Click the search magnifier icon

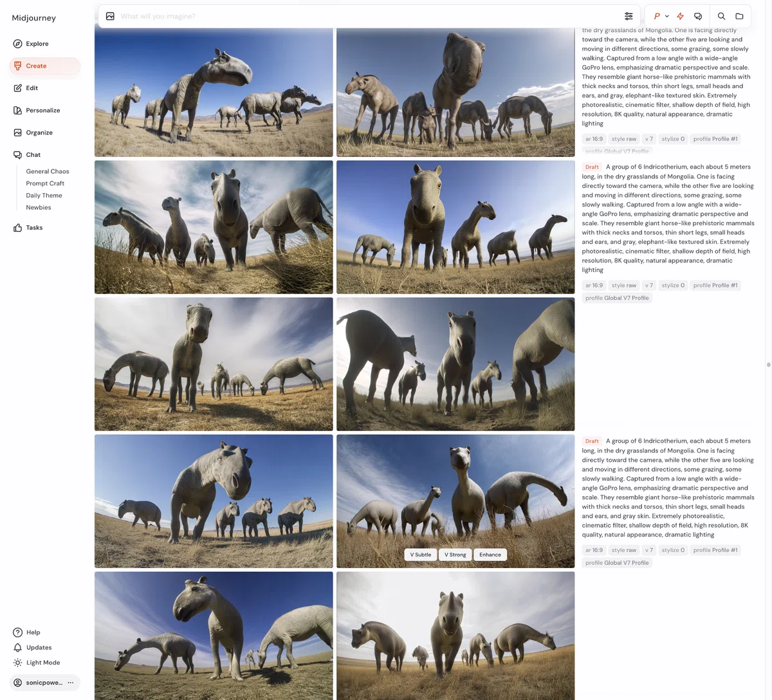point(722,16)
